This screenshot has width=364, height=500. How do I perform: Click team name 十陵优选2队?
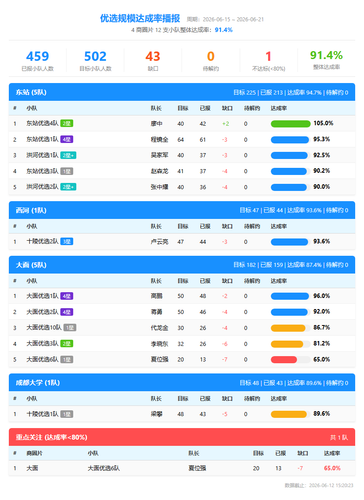pos(42,242)
